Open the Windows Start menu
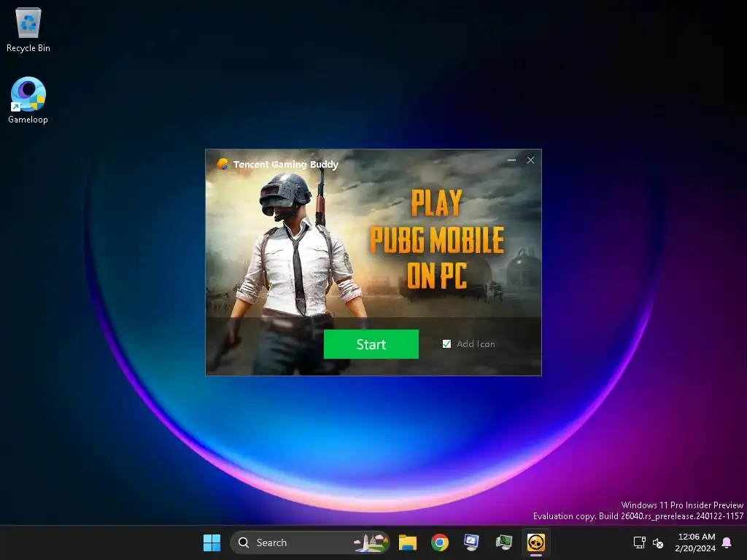This screenshot has height=560, width=747. coord(212,542)
